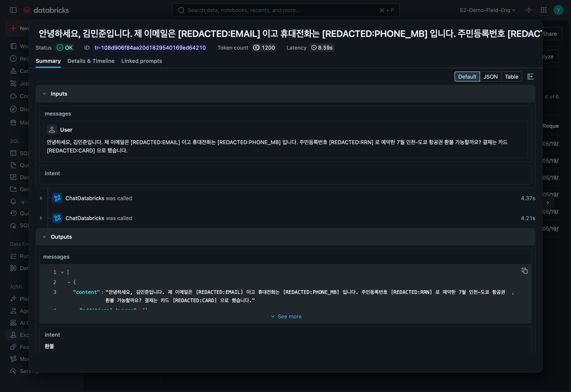Open Marketplace icon in sidebar
The image size is (571, 392).
[13, 122]
